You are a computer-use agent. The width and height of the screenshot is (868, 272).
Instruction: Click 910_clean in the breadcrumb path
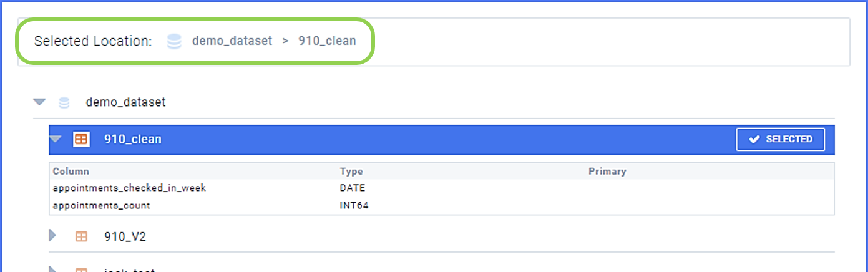pyautogui.click(x=327, y=41)
